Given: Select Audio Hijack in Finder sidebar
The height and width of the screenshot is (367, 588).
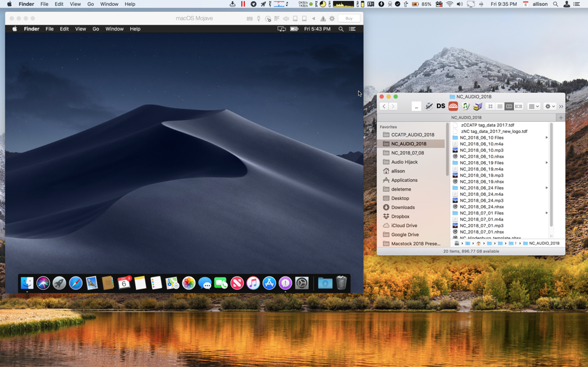Looking at the screenshot, I should coord(405,162).
